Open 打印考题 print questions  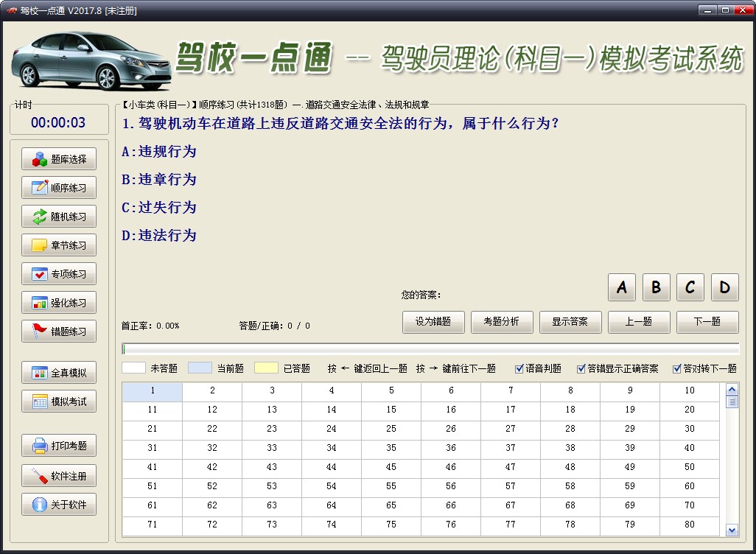[x=57, y=446]
